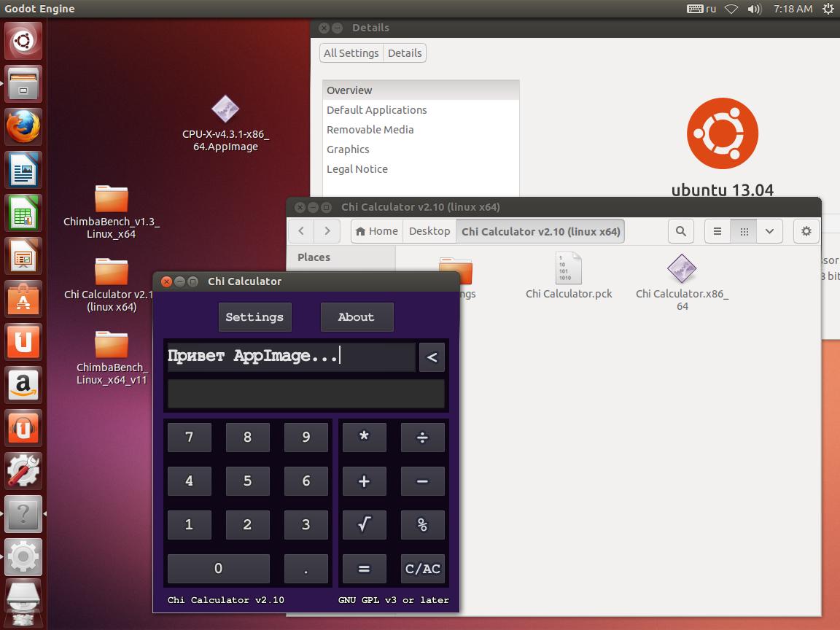Click Details button in settings header

[405, 53]
